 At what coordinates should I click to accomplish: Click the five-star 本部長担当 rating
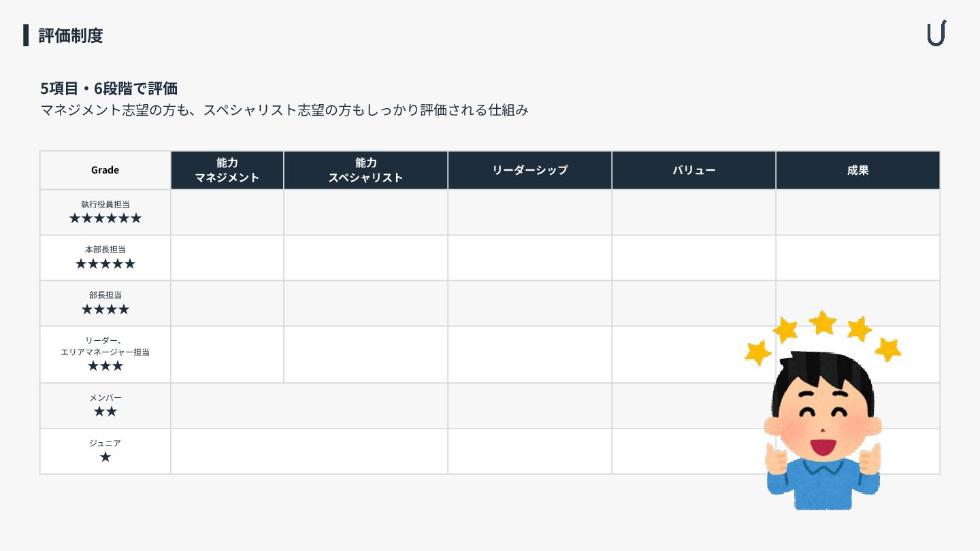coord(105,264)
